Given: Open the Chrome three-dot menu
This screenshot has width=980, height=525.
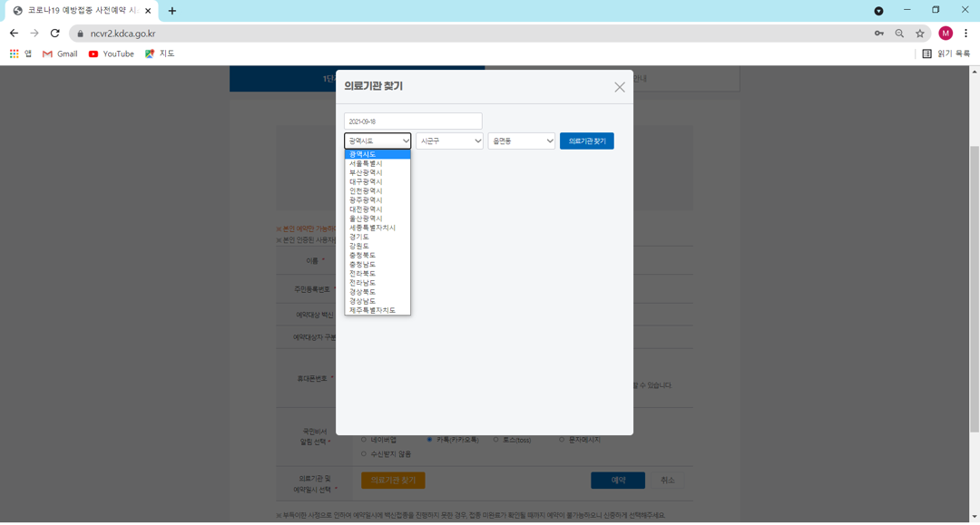Looking at the screenshot, I should click(965, 34).
